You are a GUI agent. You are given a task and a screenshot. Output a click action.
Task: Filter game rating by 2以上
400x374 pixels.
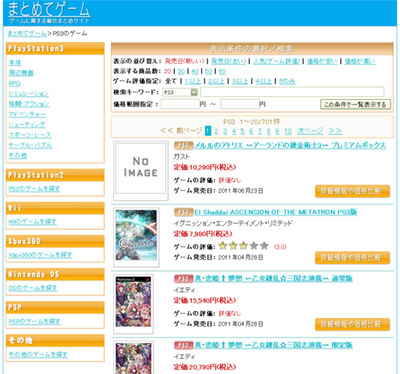(216, 81)
